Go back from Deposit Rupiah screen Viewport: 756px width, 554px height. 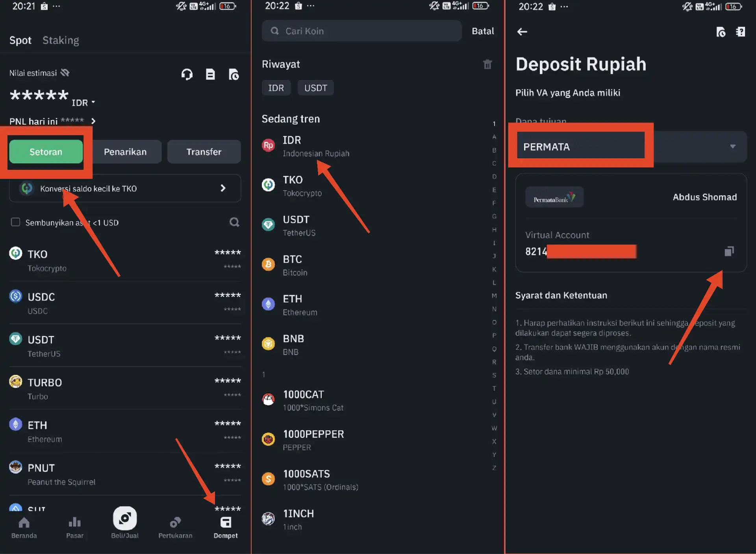click(x=522, y=31)
